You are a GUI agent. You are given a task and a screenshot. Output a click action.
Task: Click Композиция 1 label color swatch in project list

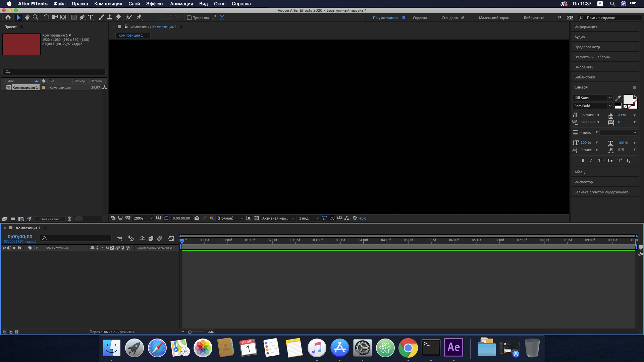click(43, 87)
